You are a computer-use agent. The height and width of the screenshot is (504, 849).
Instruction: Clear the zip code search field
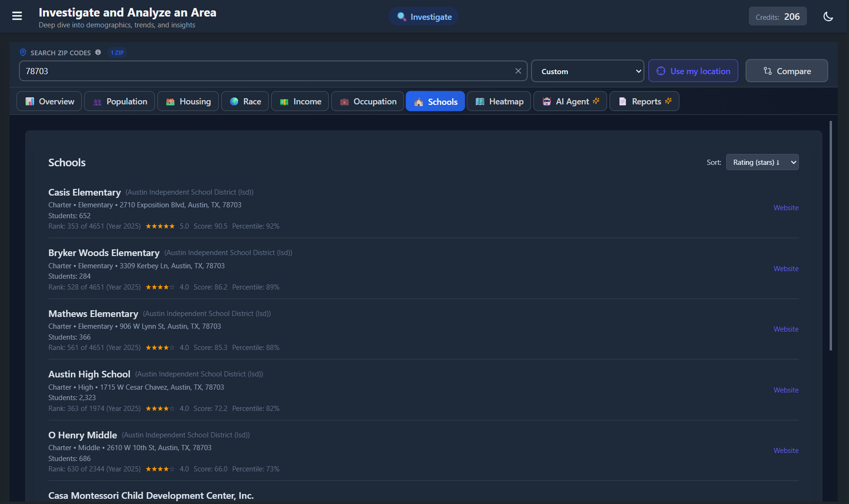click(x=518, y=71)
